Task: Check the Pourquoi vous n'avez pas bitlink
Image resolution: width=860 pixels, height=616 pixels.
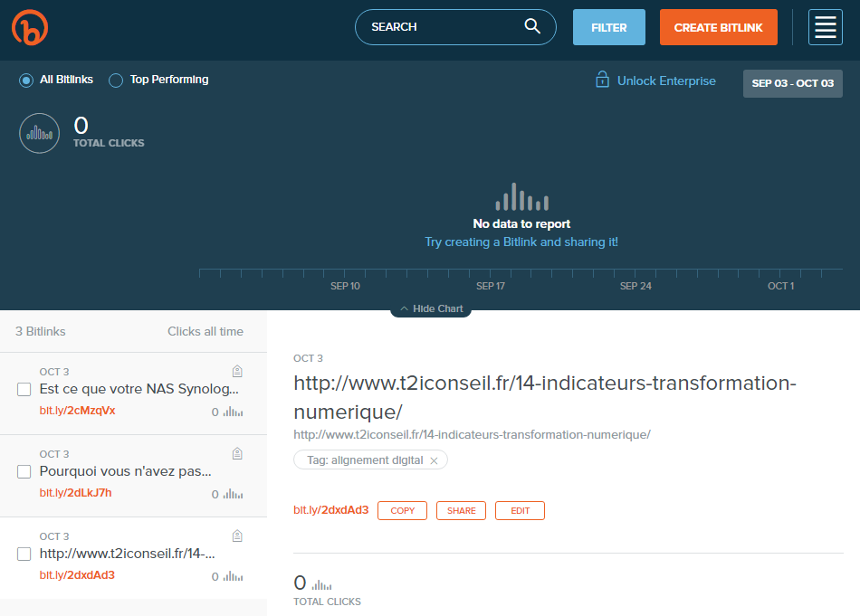Action: tap(24, 471)
